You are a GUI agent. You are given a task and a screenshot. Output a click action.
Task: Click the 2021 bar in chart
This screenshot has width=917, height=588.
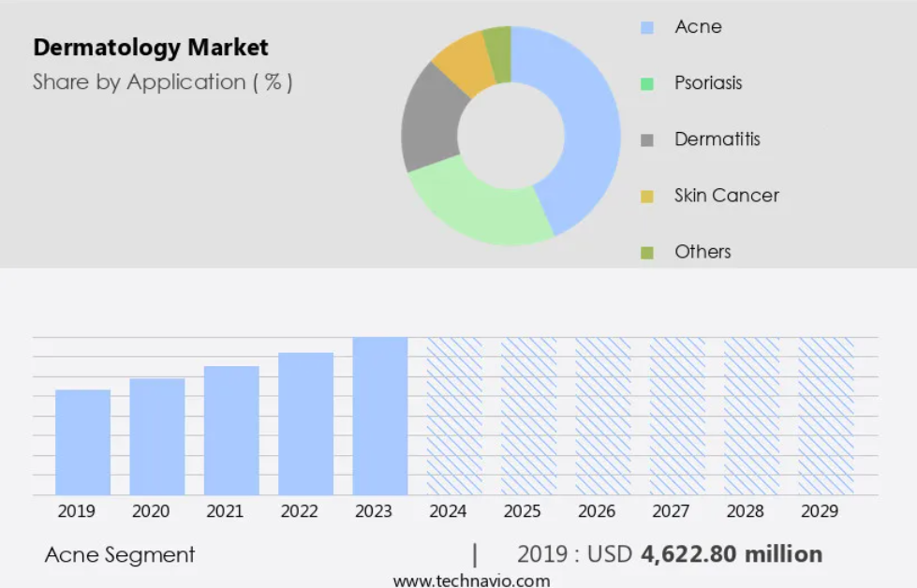click(x=231, y=431)
